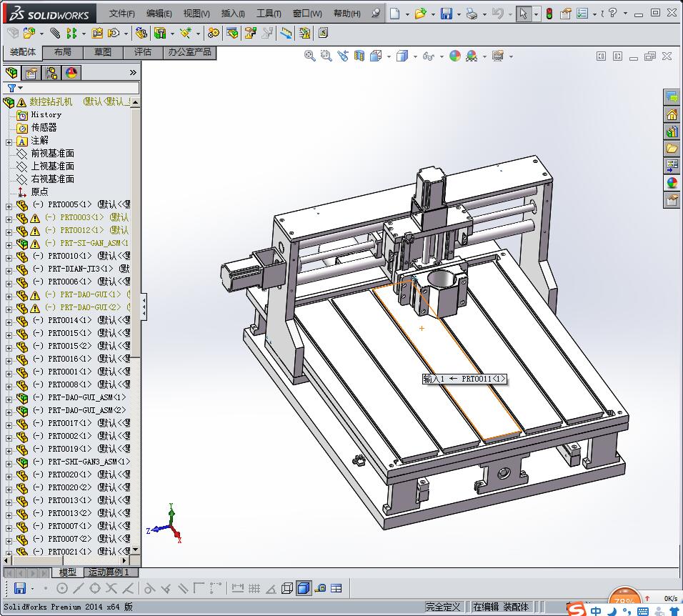Click the Save disk icon in top toolbar
This screenshot has height=616, width=683.
(x=446, y=14)
